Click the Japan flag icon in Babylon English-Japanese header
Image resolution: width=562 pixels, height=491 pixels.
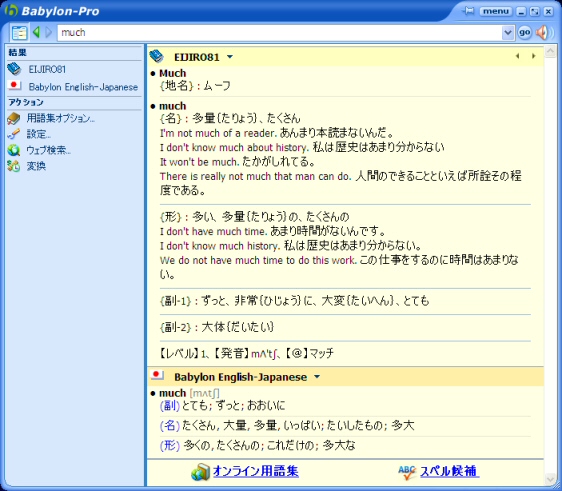tap(156, 375)
